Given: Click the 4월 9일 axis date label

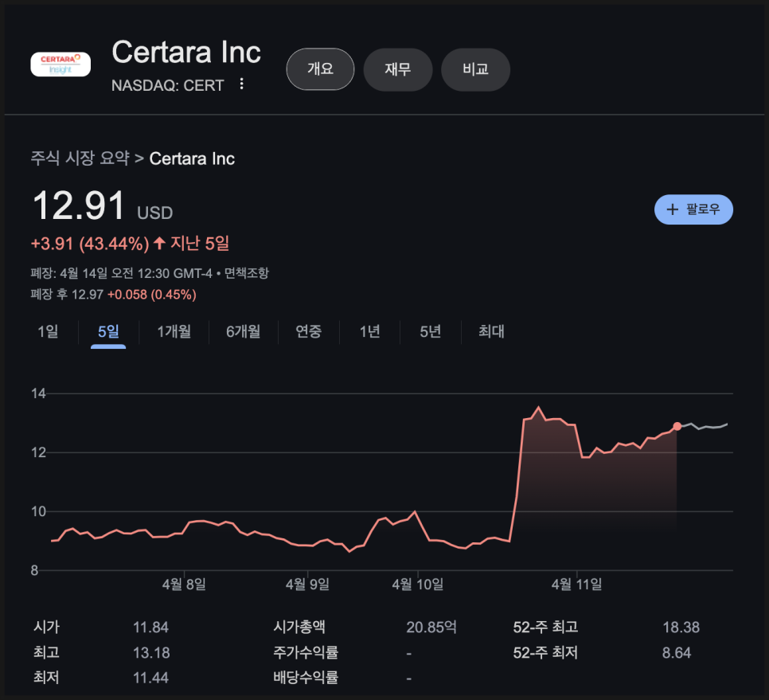Looking at the screenshot, I should coord(307,585).
